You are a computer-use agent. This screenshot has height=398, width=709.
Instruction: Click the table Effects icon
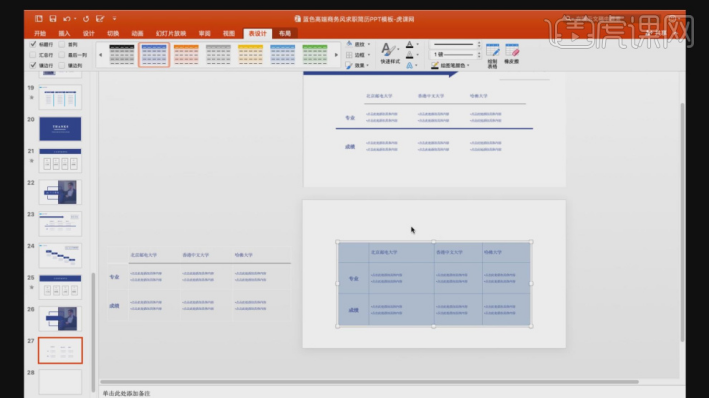[x=349, y=66]
